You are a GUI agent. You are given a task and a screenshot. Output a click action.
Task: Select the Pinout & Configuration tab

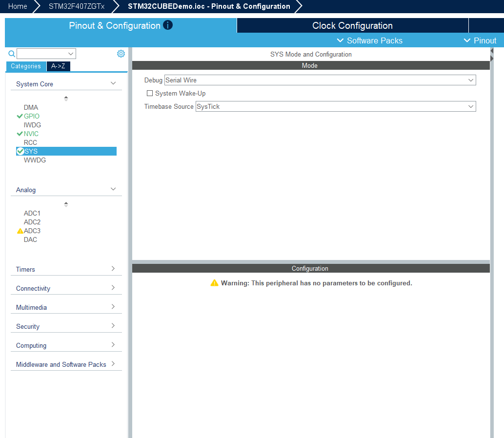[x=121, y=25]
